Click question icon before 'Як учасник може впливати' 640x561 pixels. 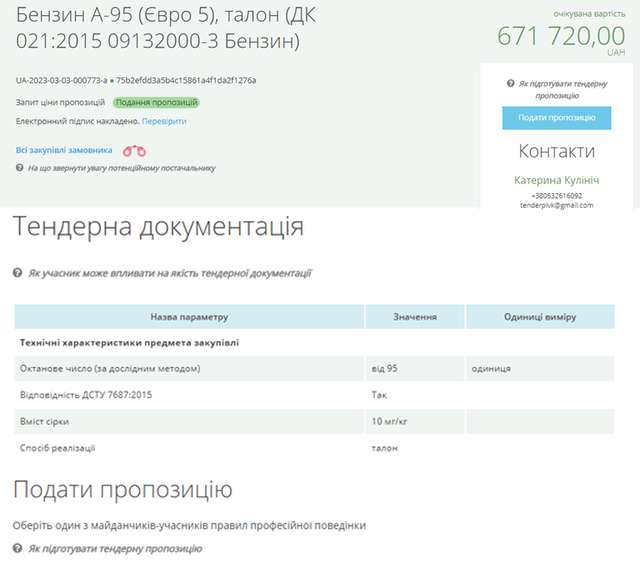click(x=17, y=272)
